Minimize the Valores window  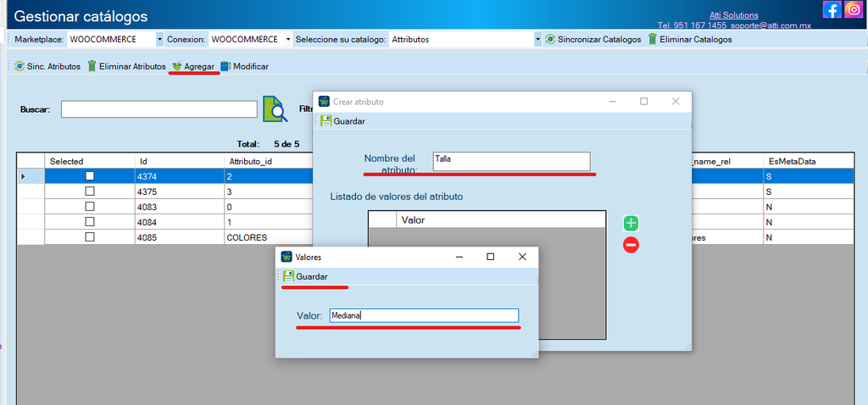coord(459,257)
